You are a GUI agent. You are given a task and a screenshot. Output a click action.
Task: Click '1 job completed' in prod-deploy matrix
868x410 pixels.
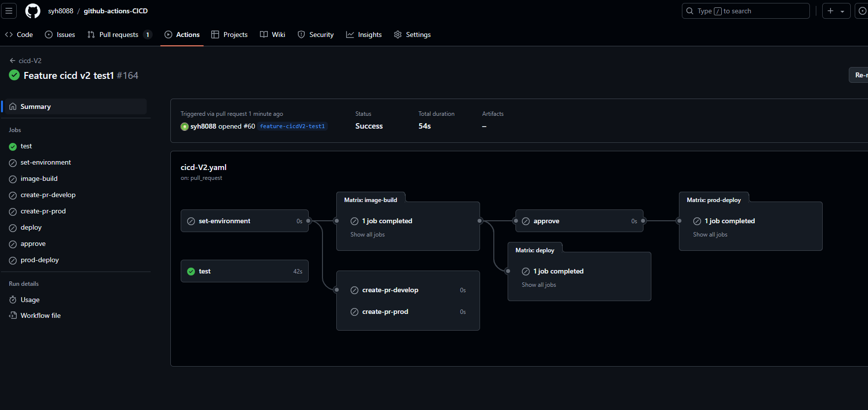click(x=730, y=221)
